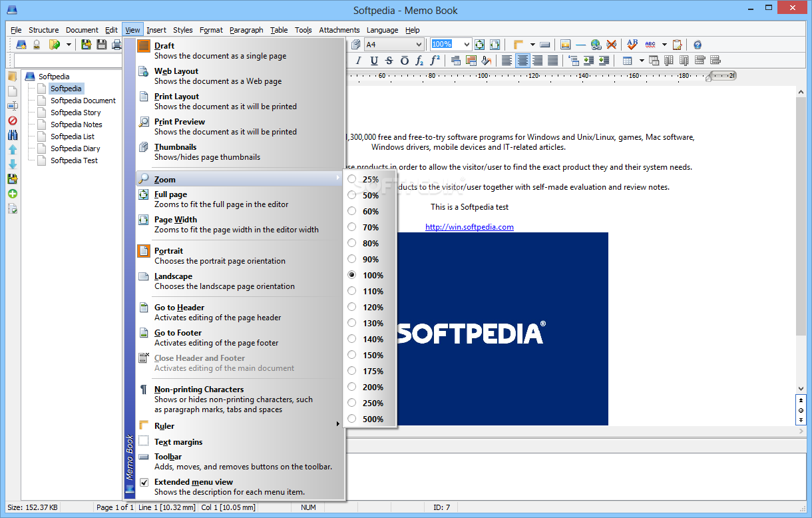
Task: Choose Print Preview from View menu
Action: point(239,127)
